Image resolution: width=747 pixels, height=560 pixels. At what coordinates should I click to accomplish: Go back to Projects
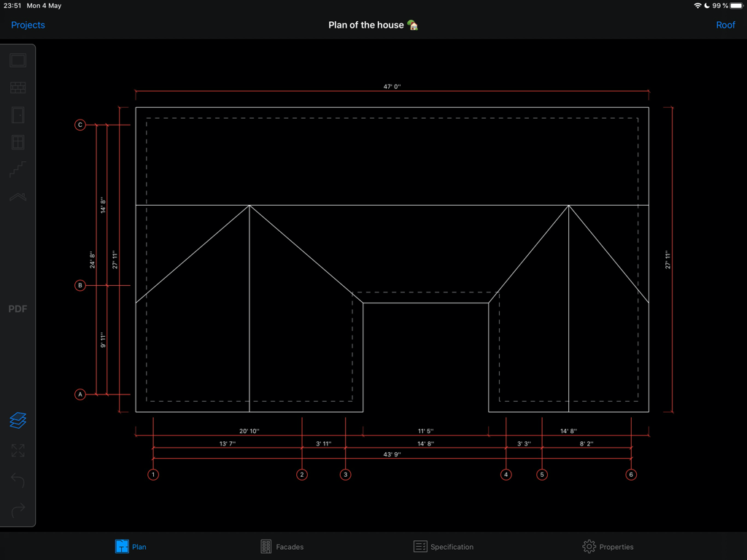[x=28, y=25]
